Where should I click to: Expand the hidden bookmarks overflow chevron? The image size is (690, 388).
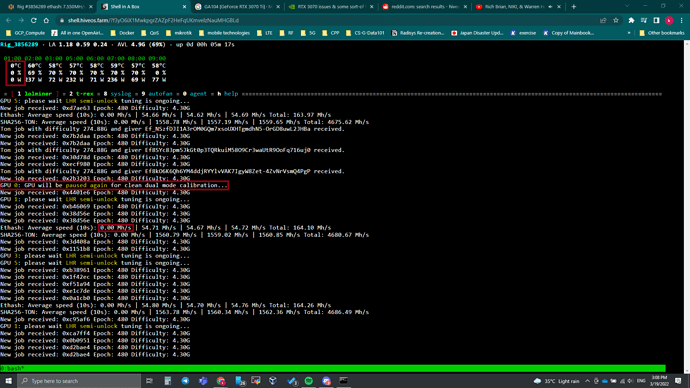tap(629, 33)
